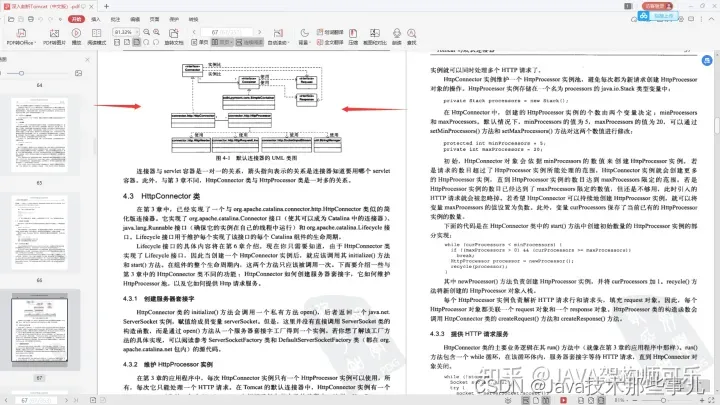Go to next page in the status bar
This screenshot has width=720, height=405.
66,400
